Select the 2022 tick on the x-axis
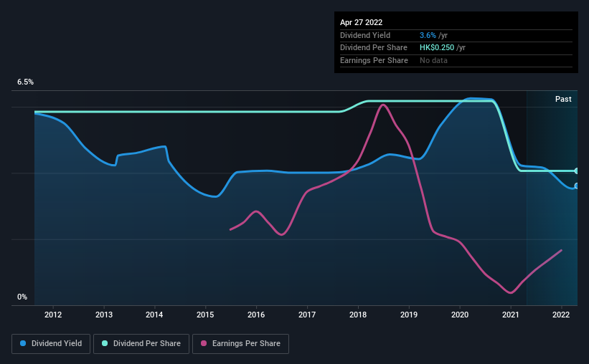Image resolution: width=589 pixels, height=364 pixels. [561, 315]
